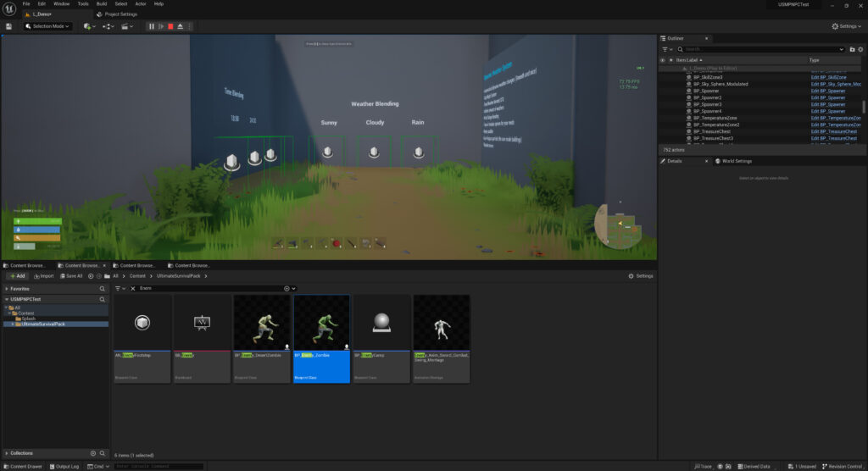Viewport: 868px width, 471px height.
Task: Select the BP_EnemyCamp asset
Action: (x=381, y=339)
